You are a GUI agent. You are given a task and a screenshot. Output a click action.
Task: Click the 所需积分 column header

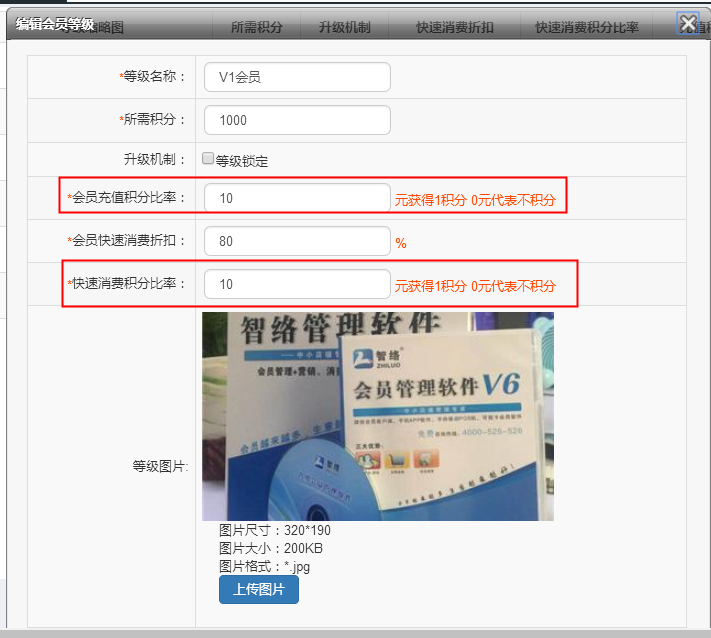click(257, 27)
